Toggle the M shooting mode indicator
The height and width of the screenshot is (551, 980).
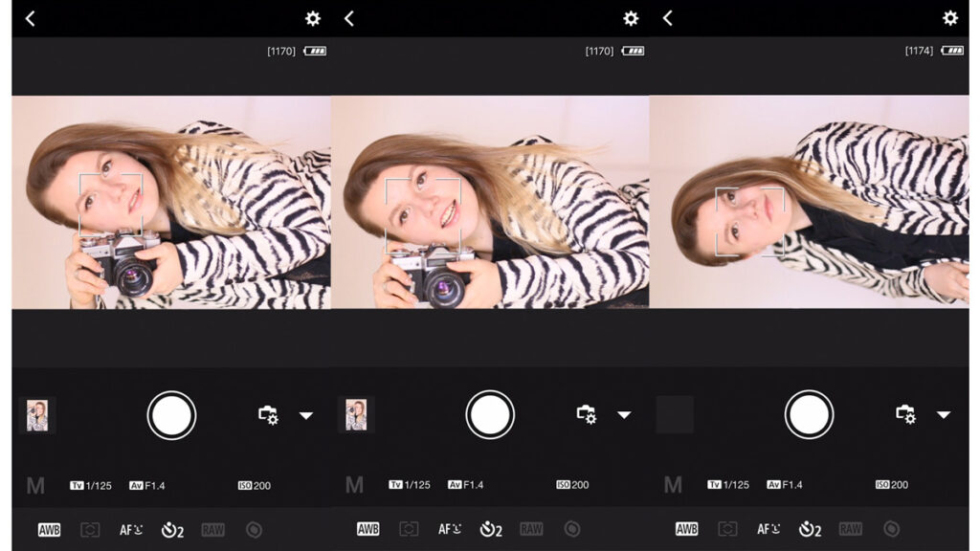click(x=34, y=485)
